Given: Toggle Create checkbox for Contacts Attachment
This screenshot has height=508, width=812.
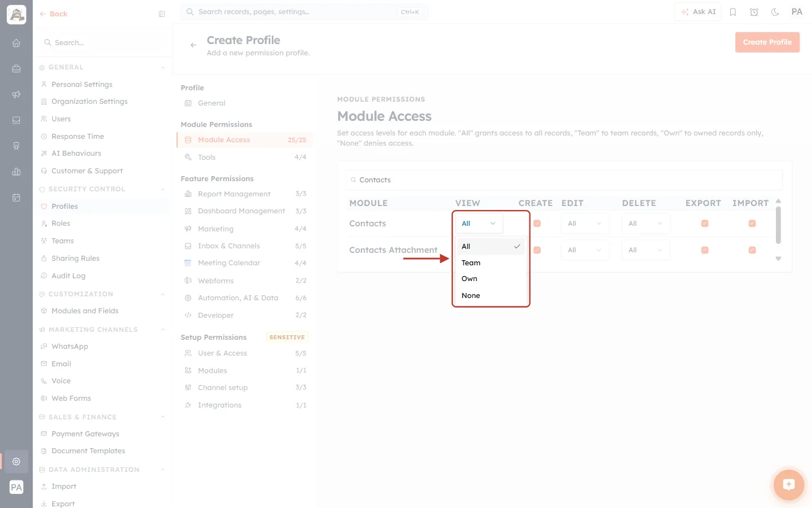Looking at the screenshot, I should 537,250.
